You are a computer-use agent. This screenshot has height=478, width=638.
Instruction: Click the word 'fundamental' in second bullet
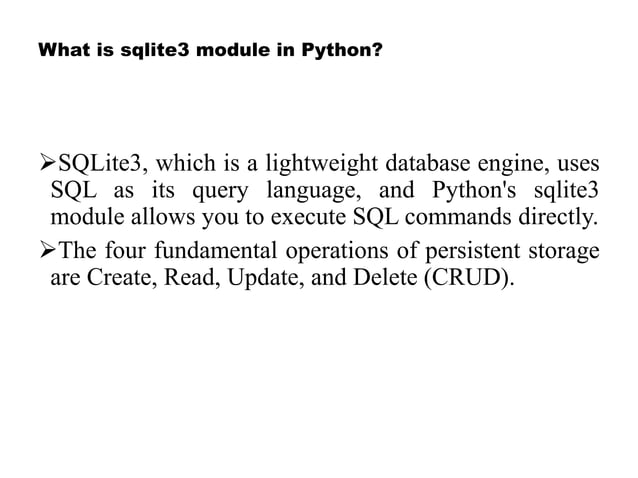pos(216,250)
